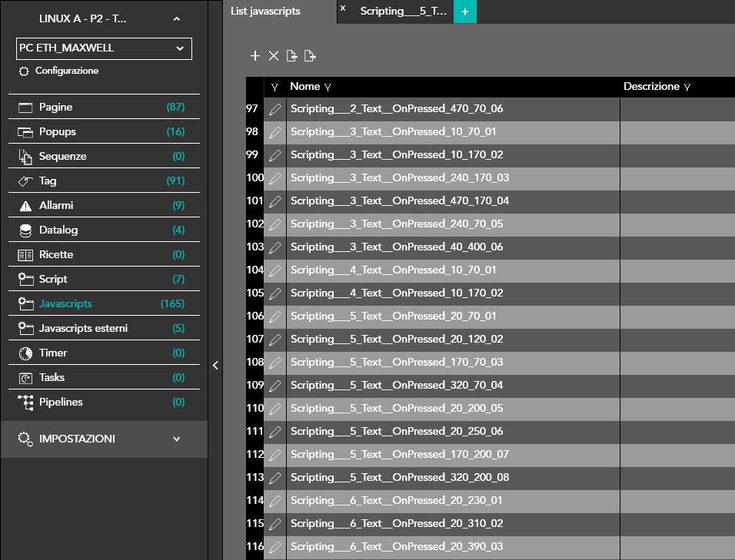735x560 pixels.
Task: Switch to the Scripting___5_T... tab
Action: pos(403,12)
